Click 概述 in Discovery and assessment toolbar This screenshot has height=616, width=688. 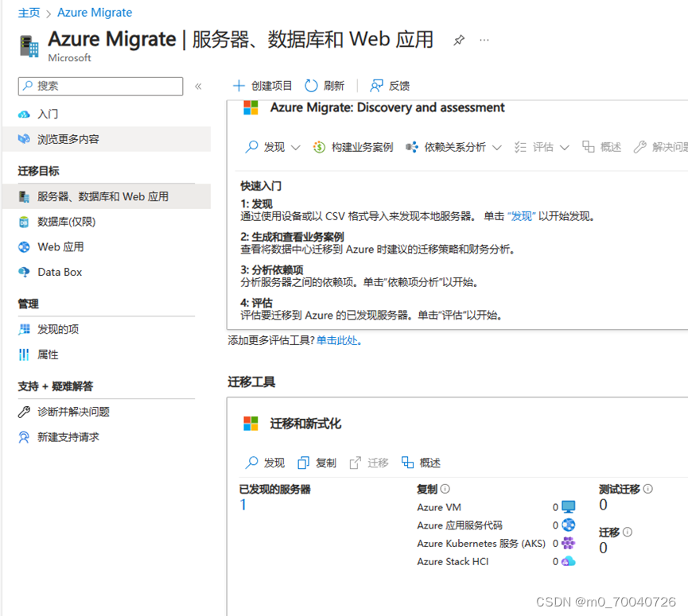click(x=601, y=147)
